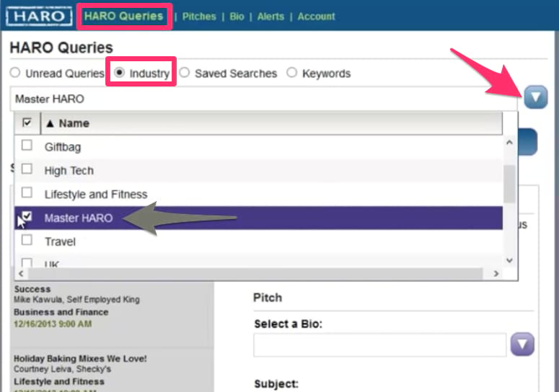Choose the Saved Searches radio option
This screenshot has width=559, height=392.
185,72
